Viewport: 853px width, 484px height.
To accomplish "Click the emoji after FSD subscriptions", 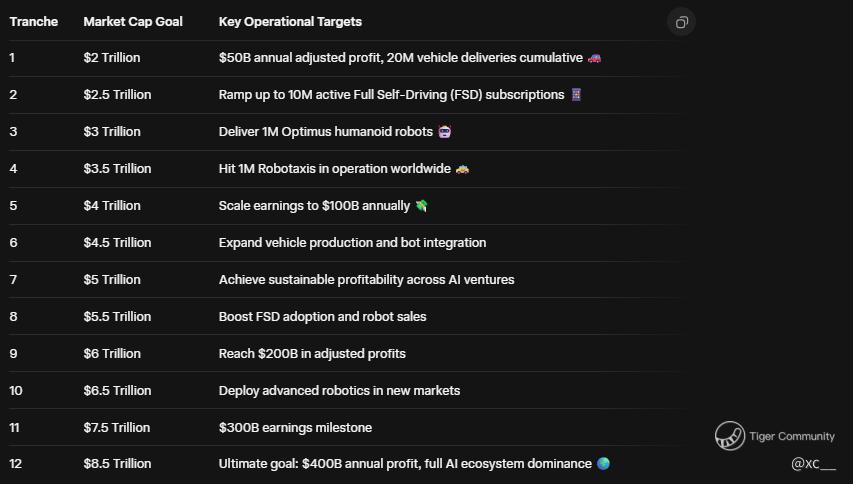I will click(x=576, y=95).
